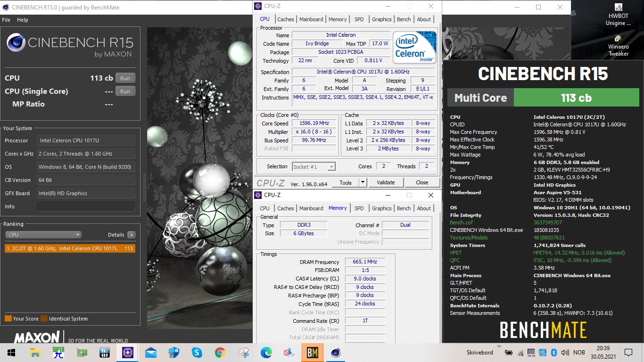Switch to Cinebench taskbar icon

click(336, 352)
